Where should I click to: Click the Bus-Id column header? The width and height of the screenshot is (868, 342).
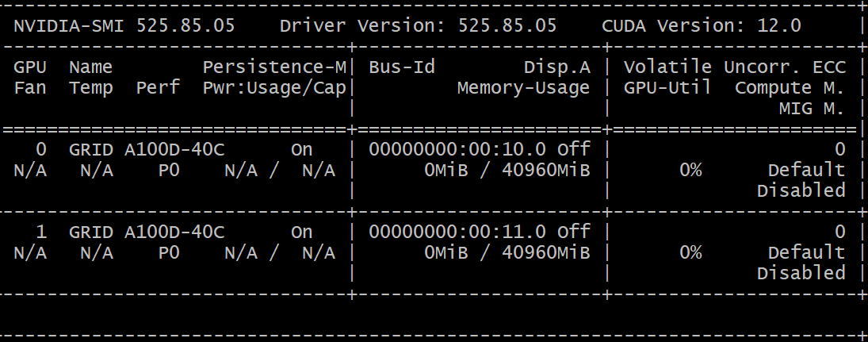(402, 67)
